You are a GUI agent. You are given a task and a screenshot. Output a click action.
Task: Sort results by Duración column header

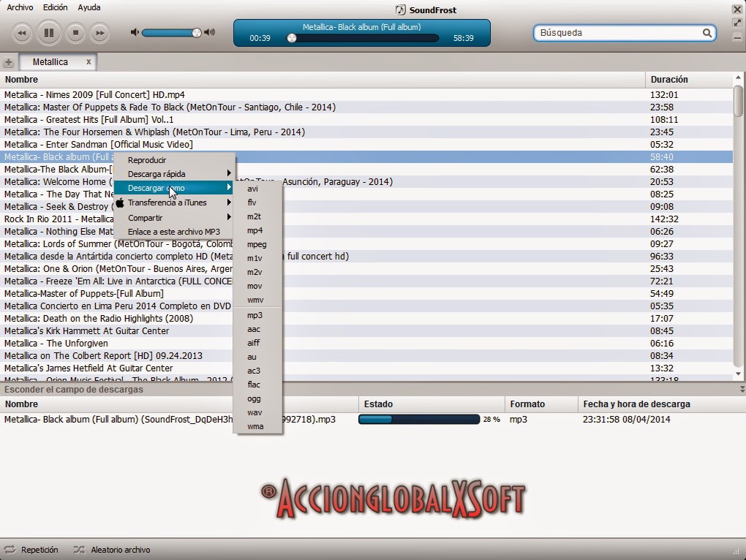(x=689, y=80)
